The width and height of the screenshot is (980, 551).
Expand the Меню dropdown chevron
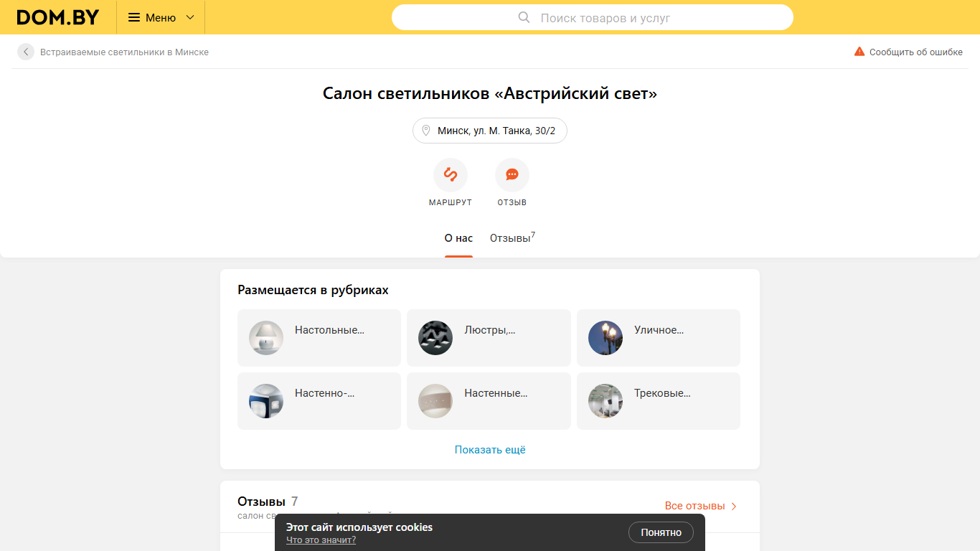190,17
